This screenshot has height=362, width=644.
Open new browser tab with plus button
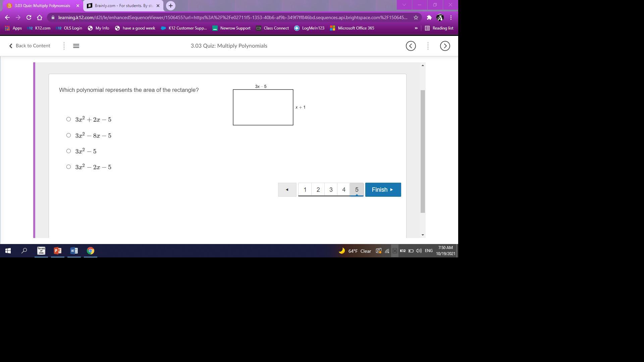point(170,6)
